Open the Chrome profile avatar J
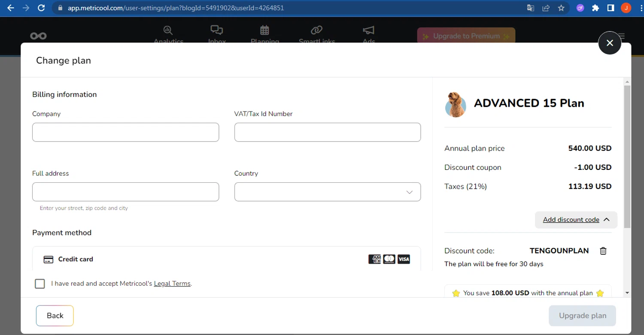This screenshot has width=644, height=335. pyautogui.click(x=626, y=8)
